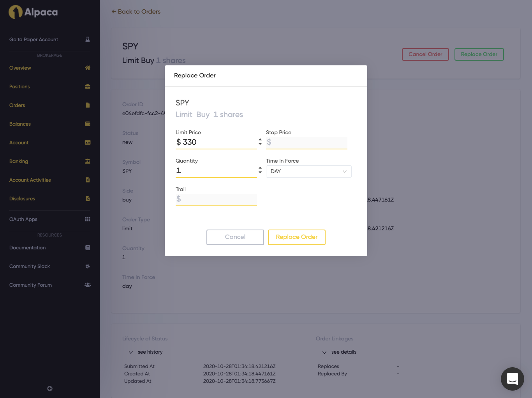This screenshot has width=532, height=398.
Task: Open Account Activities
Action: click(30, 180)
